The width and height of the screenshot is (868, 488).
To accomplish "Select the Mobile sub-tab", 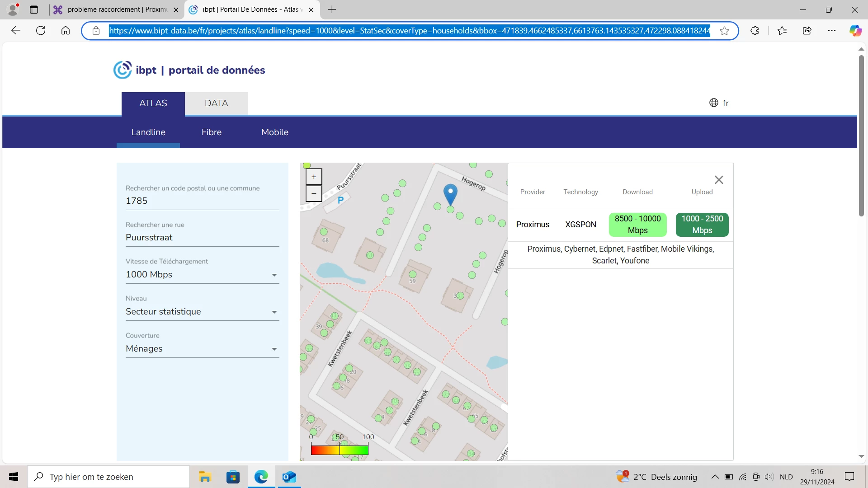I will point(274,132).
